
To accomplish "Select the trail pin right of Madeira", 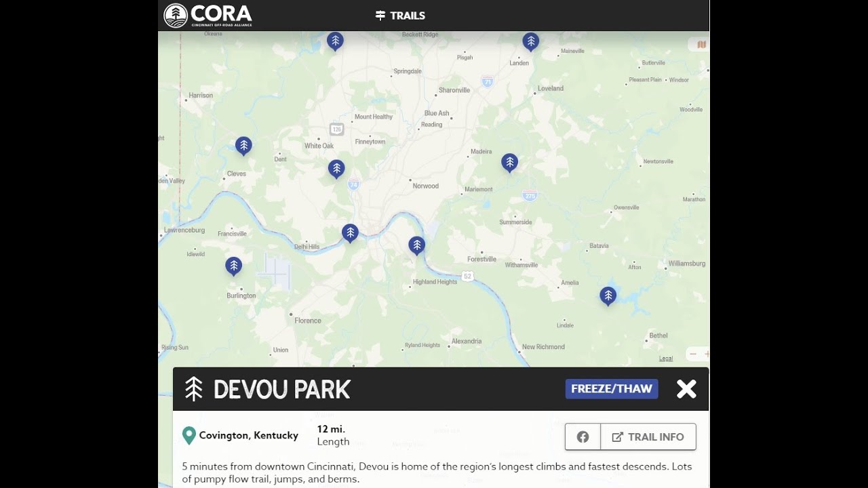I will [509, 163].
